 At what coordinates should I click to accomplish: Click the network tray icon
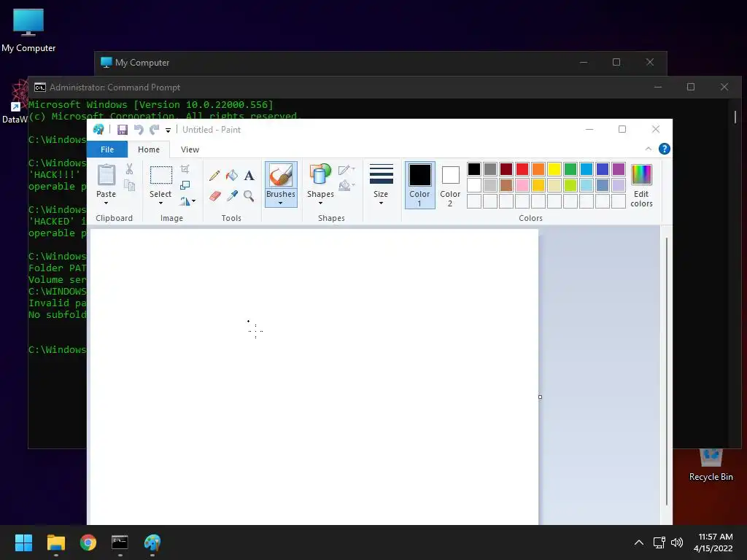click(659, 542)
